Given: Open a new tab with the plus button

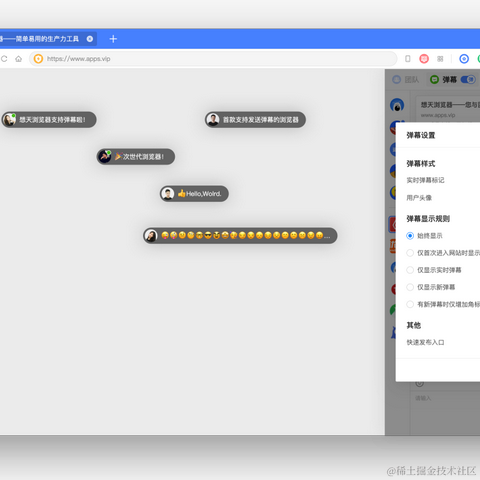Looking at the screenshot, I should [113, 39].
